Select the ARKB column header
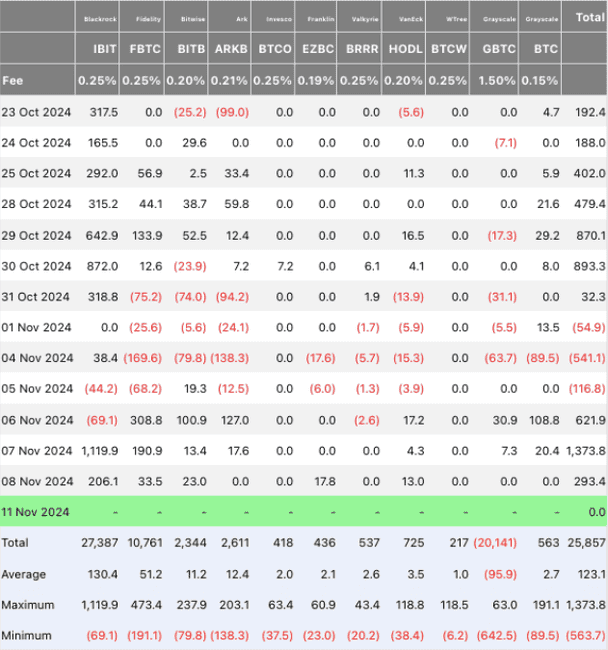608x650 pixels. pos(231,47)
